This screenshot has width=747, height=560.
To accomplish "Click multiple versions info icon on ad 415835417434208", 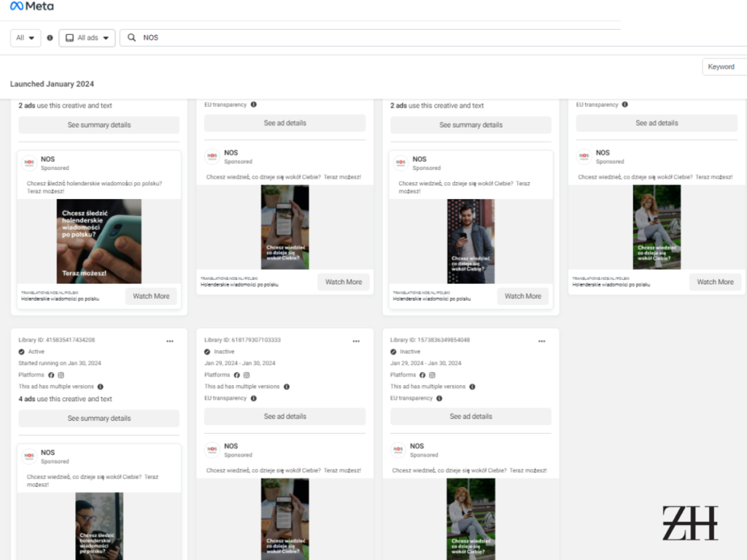I will pos(101,386).
